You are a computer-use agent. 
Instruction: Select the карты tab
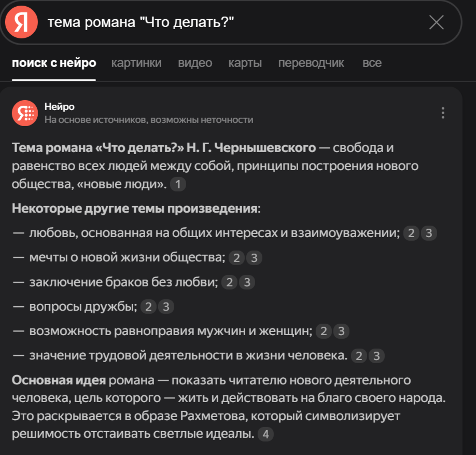point(246,63)
